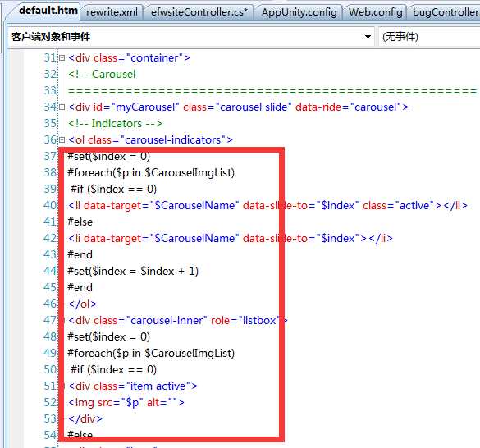
Task: Click '#set($index = $index + 1)' line
Action: (133, 271)
